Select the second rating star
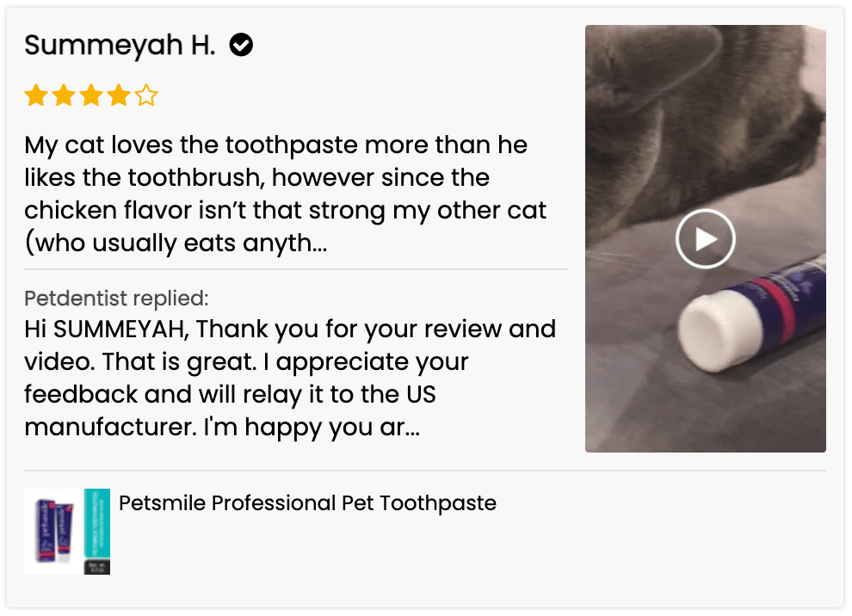The width and height of the screenshot is (852, 616). point(64,95)
